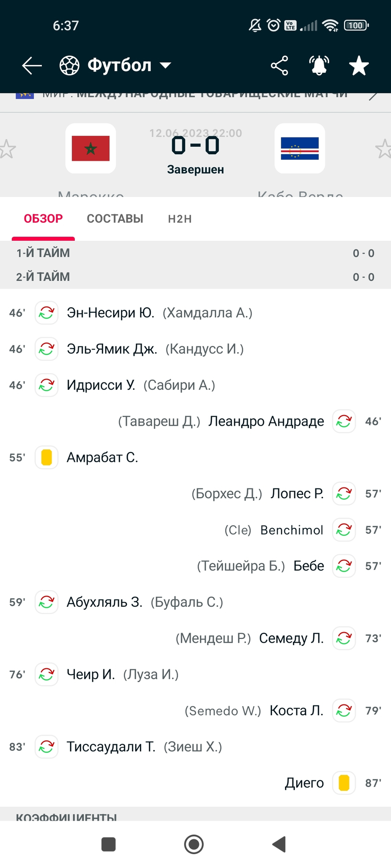Toggle favorite star next to Morocco team
Image resolution: width=391 pixels, height=868 pixels.
[x=7, y=149]
